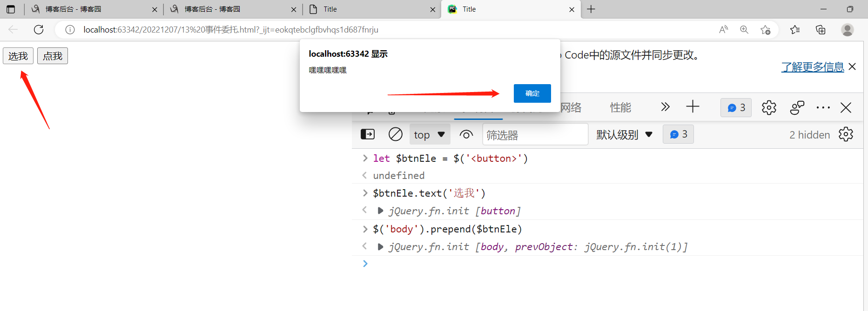Clear the console

coord(396,134)
